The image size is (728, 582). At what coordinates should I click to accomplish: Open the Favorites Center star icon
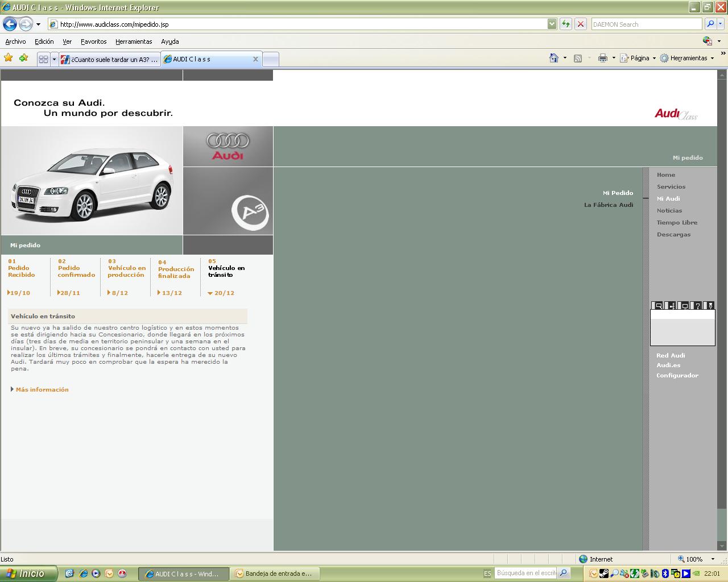pyautogui.click(x=9, y=58)
